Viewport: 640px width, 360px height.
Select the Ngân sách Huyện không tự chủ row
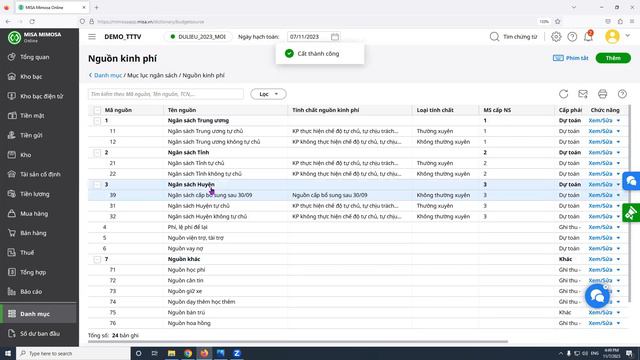359,217
